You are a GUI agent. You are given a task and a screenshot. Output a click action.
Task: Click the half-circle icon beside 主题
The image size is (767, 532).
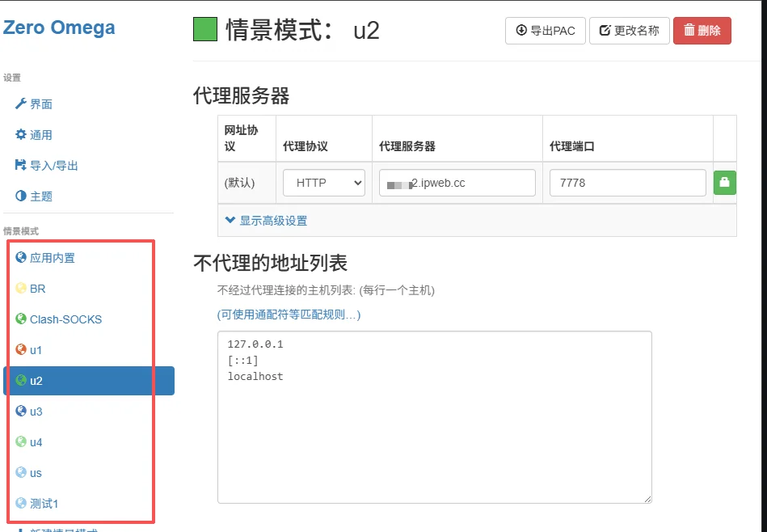20,196
